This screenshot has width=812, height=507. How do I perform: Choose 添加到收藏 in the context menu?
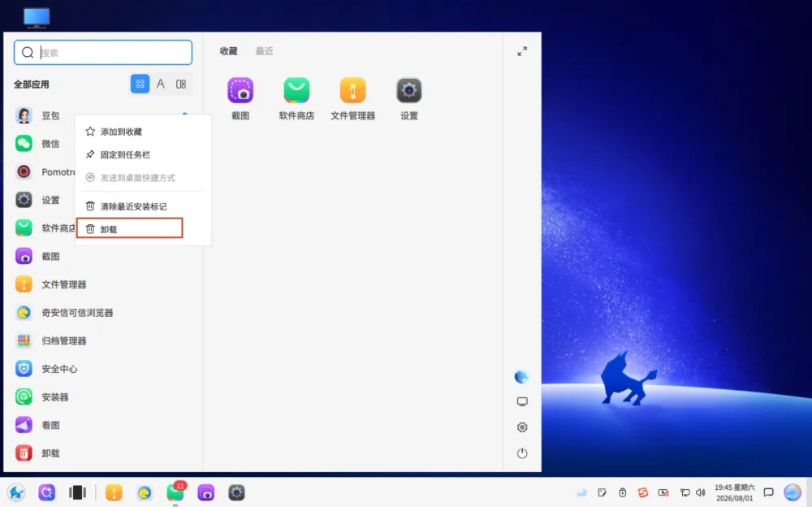tap(142, 132)
